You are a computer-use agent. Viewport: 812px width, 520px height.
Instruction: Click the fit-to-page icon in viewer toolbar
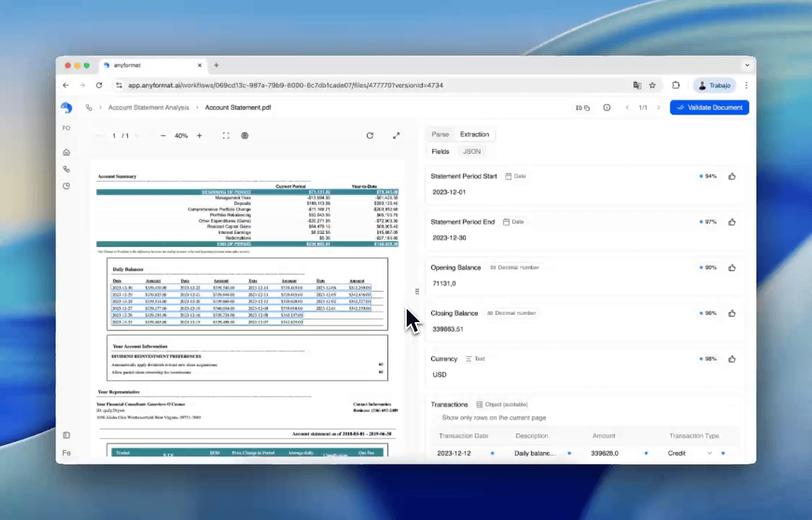[226, 136]
